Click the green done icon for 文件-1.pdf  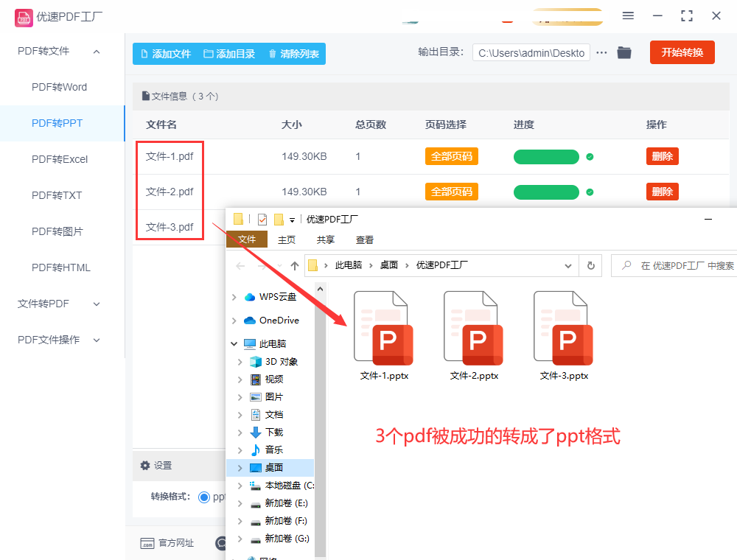[x=590, y=157]
